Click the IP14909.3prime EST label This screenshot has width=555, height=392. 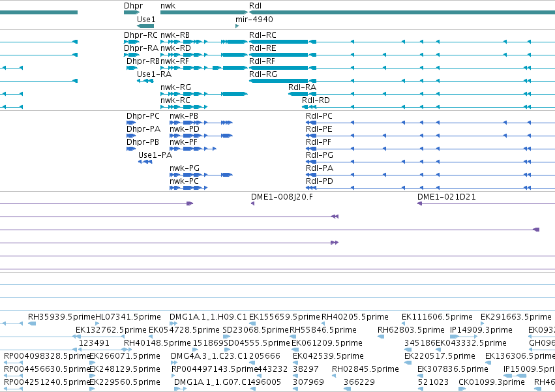481,330
